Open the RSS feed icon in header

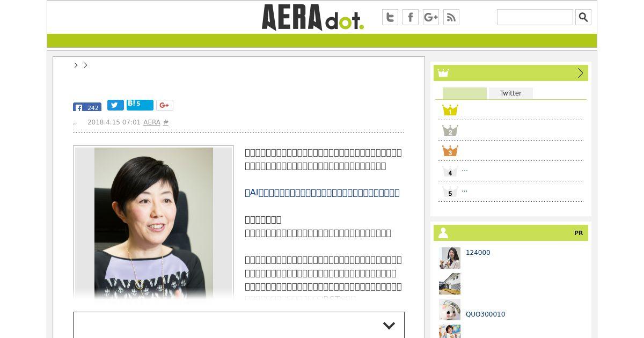[451, 17]
